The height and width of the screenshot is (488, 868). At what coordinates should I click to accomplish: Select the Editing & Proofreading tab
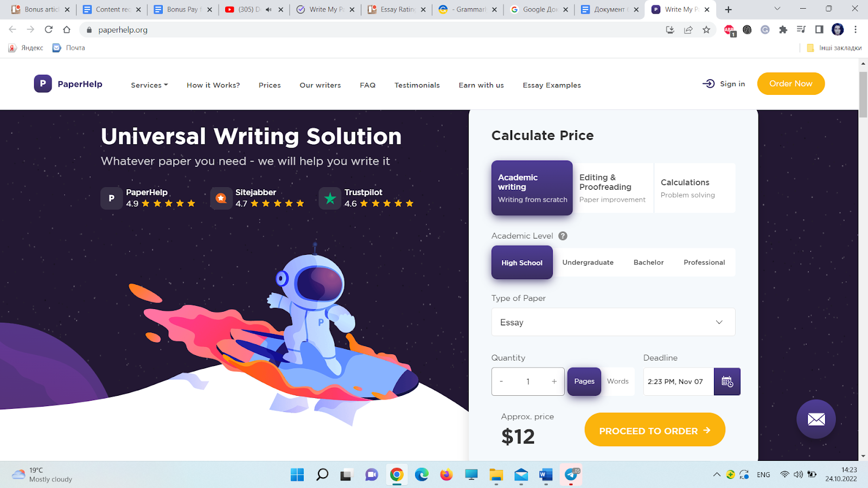click(613, 188)
